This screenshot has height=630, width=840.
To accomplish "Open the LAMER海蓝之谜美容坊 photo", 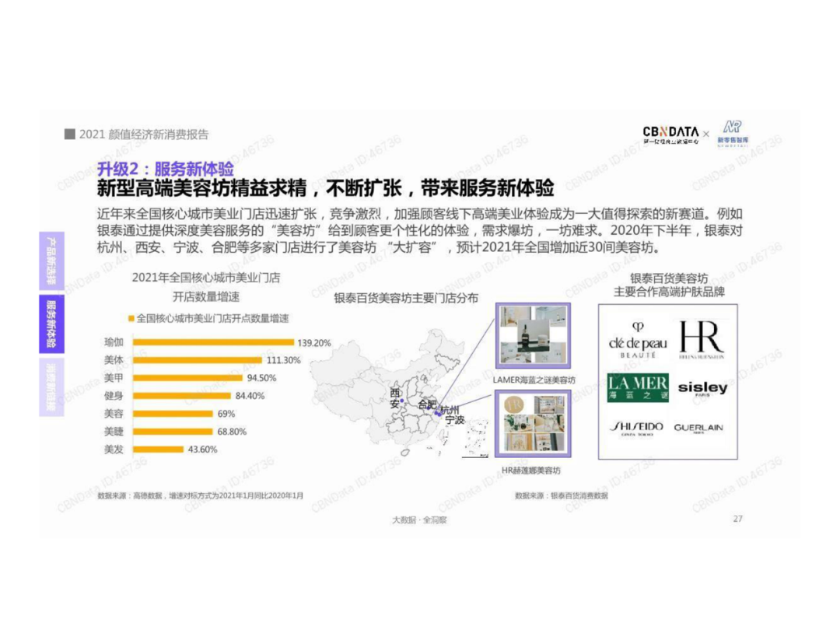I will (533, 336).
